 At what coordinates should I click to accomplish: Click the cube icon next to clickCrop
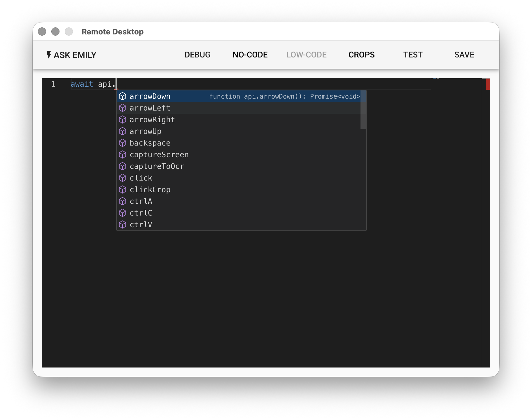(123, 190)
